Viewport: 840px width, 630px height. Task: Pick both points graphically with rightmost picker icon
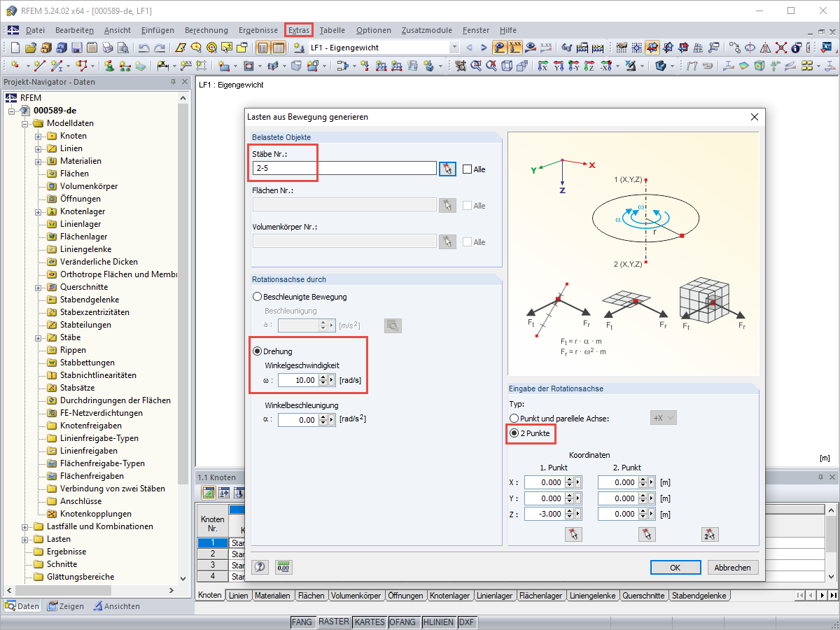point(710,535)
